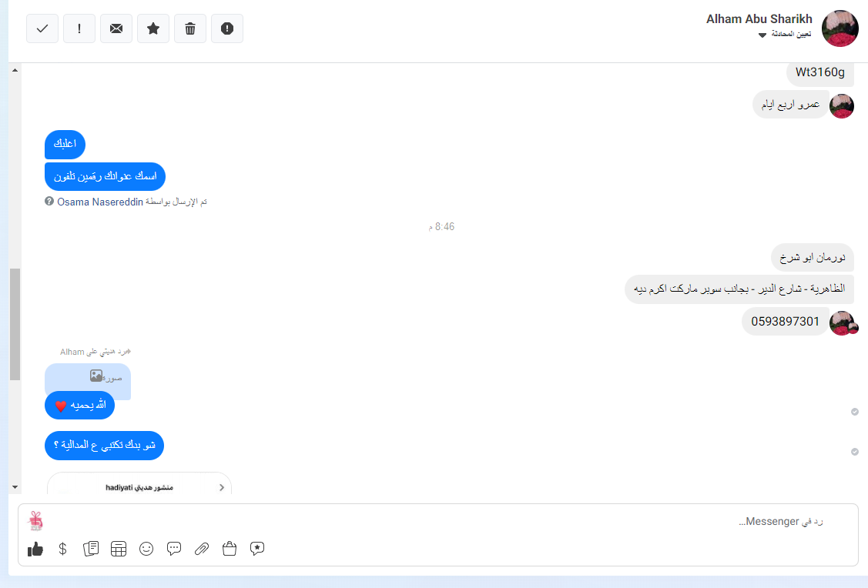868x588 pixels.
Task: Open the table grid icon in composer toolbar
Action: point(119,549)
